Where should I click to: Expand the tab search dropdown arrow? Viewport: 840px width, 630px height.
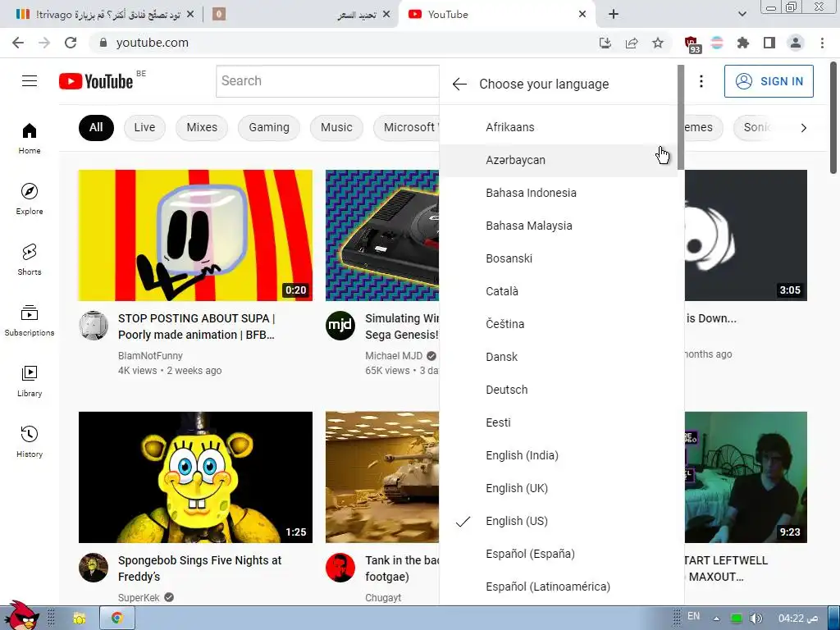tap(742, 15)
